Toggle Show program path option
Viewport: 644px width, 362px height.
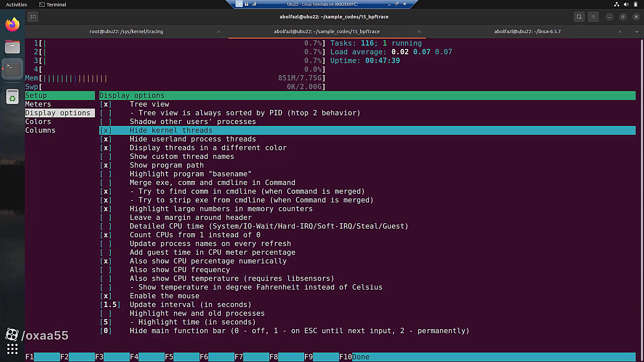(106, 165)
